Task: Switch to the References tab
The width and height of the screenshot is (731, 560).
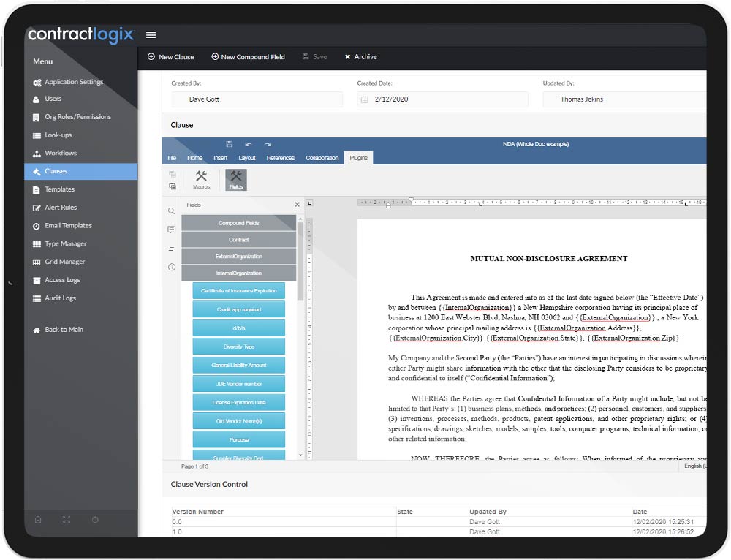Action: pyautogui.click(x=281, y=158)
